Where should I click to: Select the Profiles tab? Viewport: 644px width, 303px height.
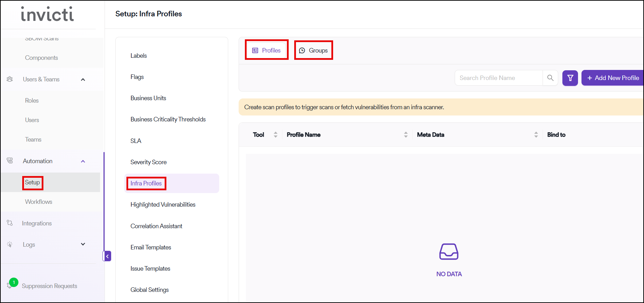coord(266,50)
